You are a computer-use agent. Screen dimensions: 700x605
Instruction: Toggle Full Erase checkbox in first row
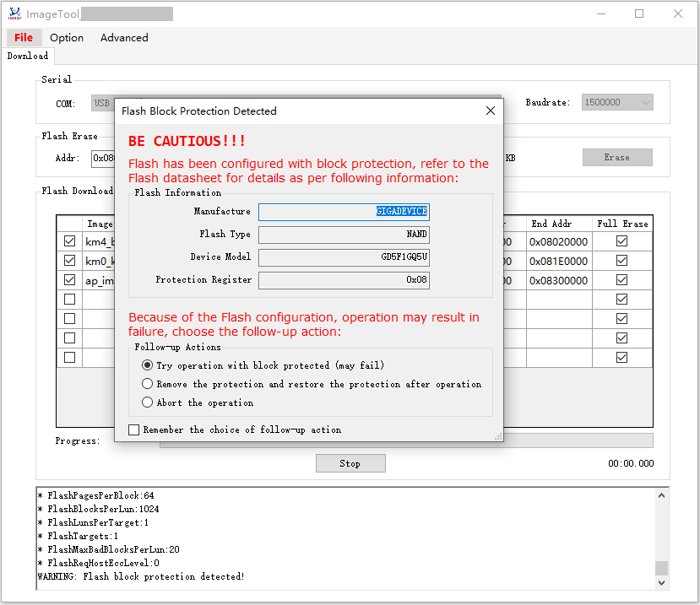621,241
